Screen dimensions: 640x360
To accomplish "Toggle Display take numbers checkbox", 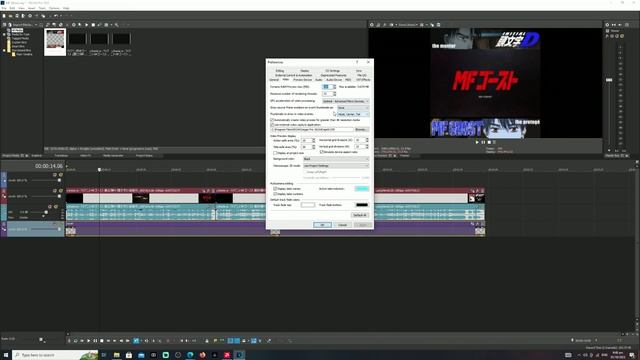I will coord(275,194).
